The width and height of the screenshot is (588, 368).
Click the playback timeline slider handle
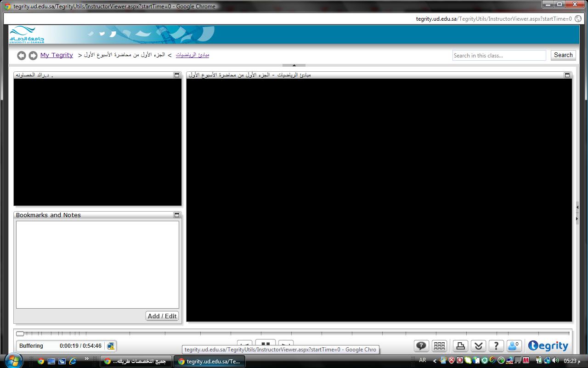point(20,333)
